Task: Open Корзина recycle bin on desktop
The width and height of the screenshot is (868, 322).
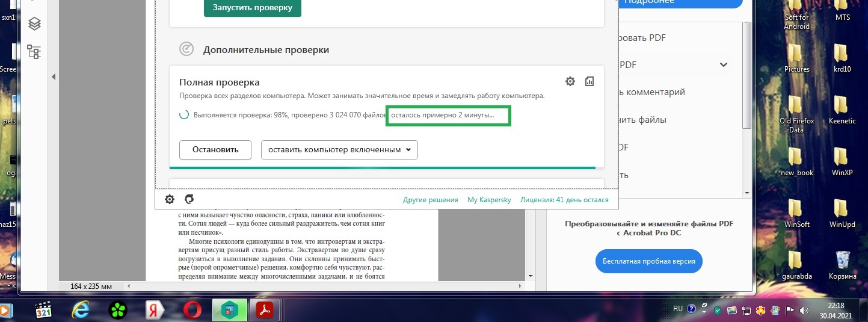Action: (843, 265)
